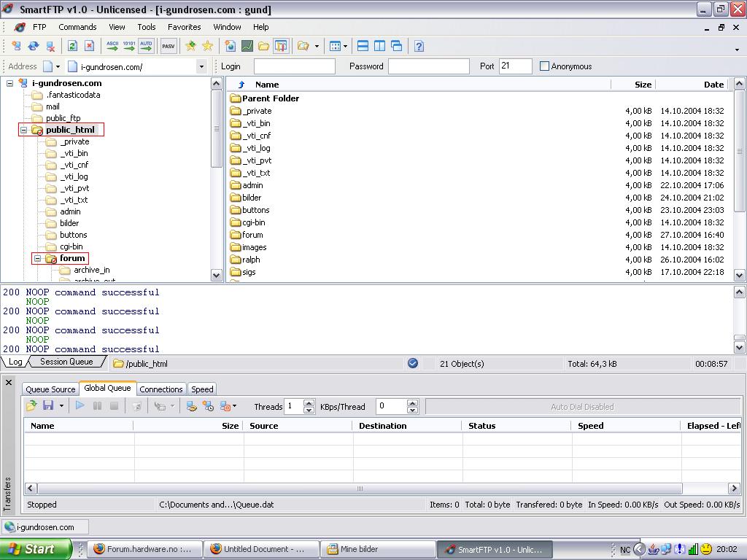Open the Window menu

pyautogui.click(x=228, y=27)
